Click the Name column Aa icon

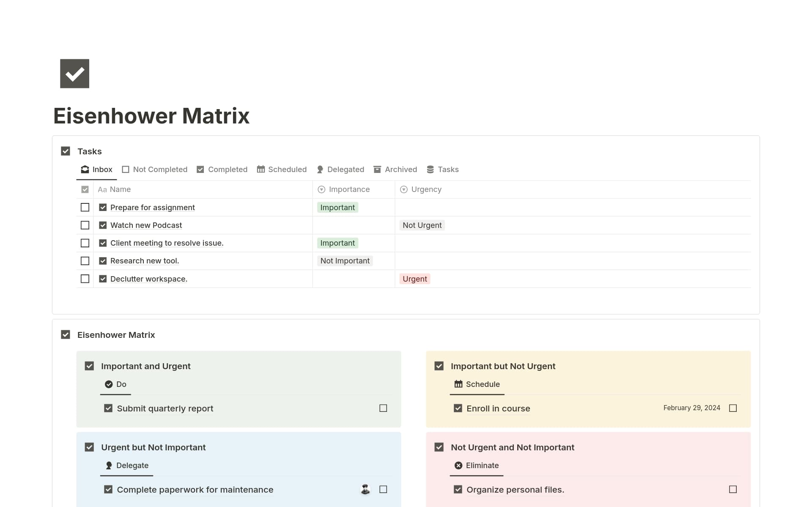pyautogui.click(x=102, y=189)
